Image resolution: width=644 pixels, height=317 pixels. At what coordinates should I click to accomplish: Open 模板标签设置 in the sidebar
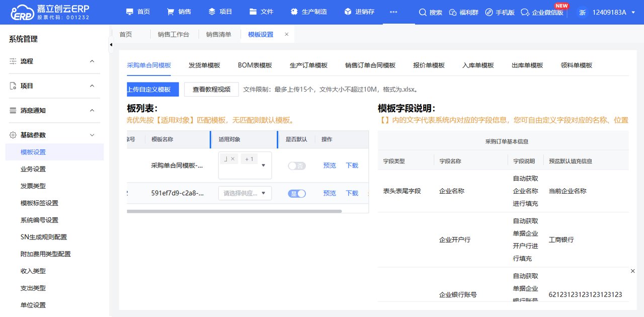[x=39, y=203]
